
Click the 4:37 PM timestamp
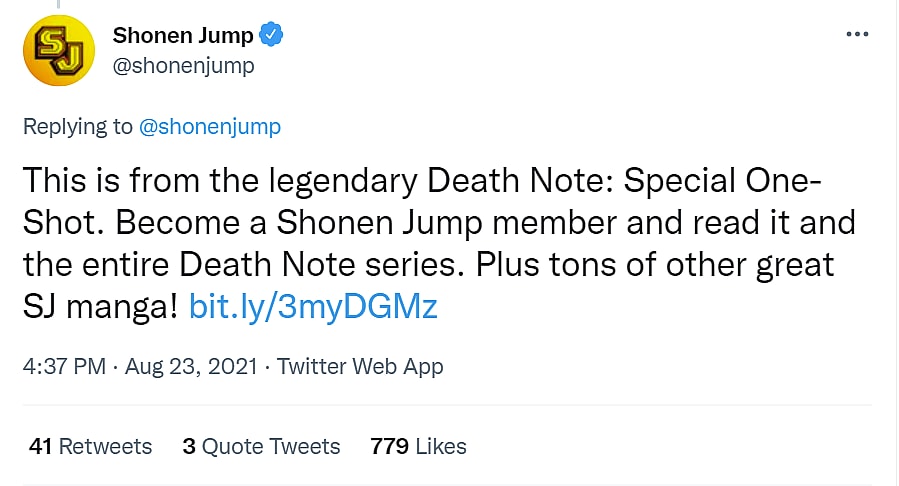coord(64,366)
